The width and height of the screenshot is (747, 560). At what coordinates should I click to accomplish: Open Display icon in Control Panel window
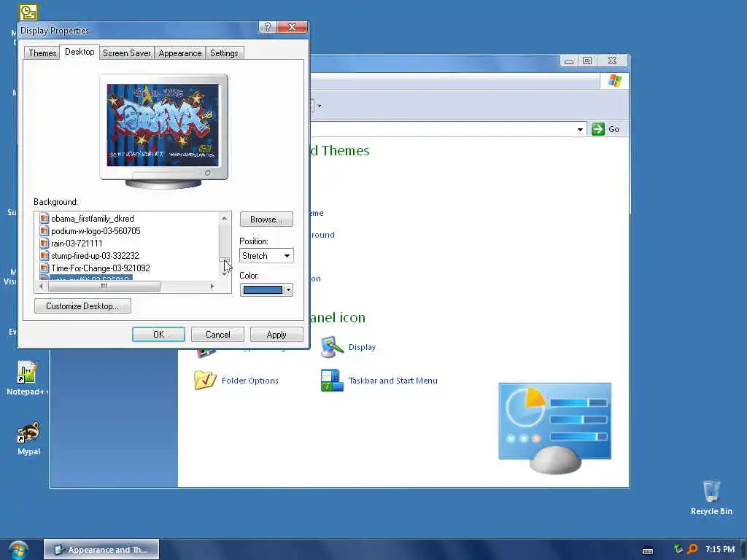(x=332, y=347)
